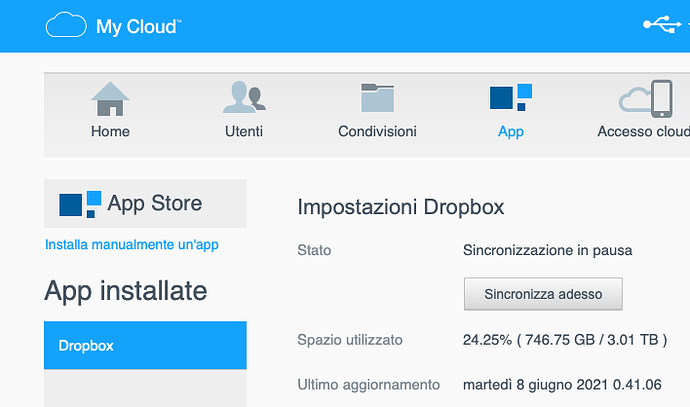Select the App tab label

pos(511,132)
